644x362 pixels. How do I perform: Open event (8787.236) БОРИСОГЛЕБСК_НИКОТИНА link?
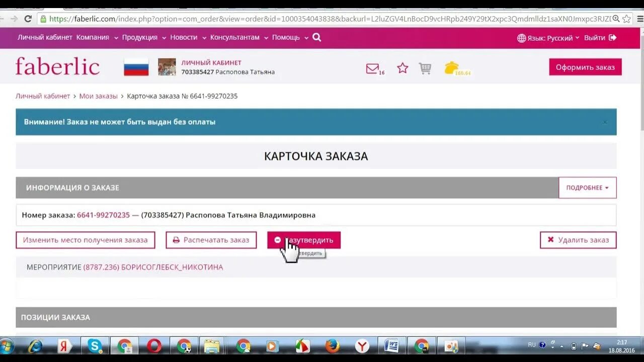[153, 267]
